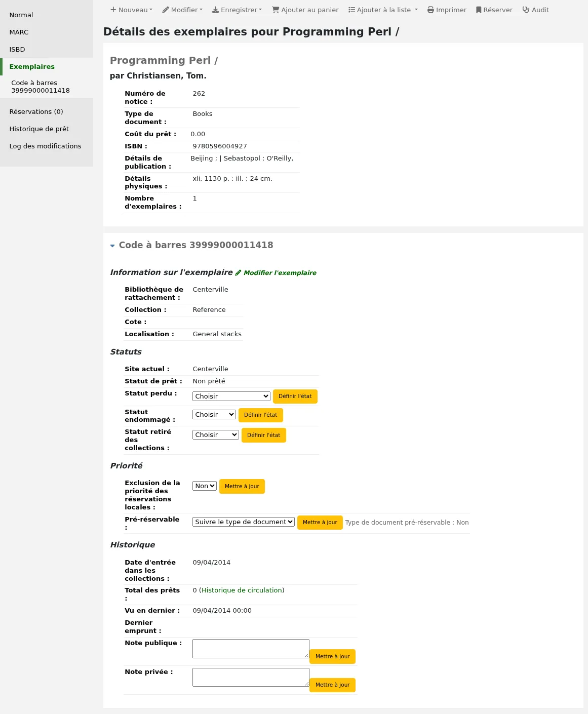Click Définir l'état for Statut perdu
The image size is (588, 714).
[x=295, y=396]
